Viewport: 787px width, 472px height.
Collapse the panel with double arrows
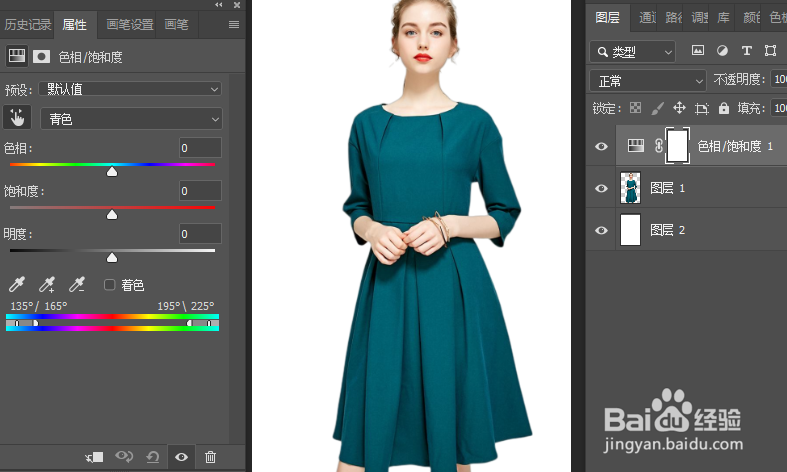coord(218,5)
